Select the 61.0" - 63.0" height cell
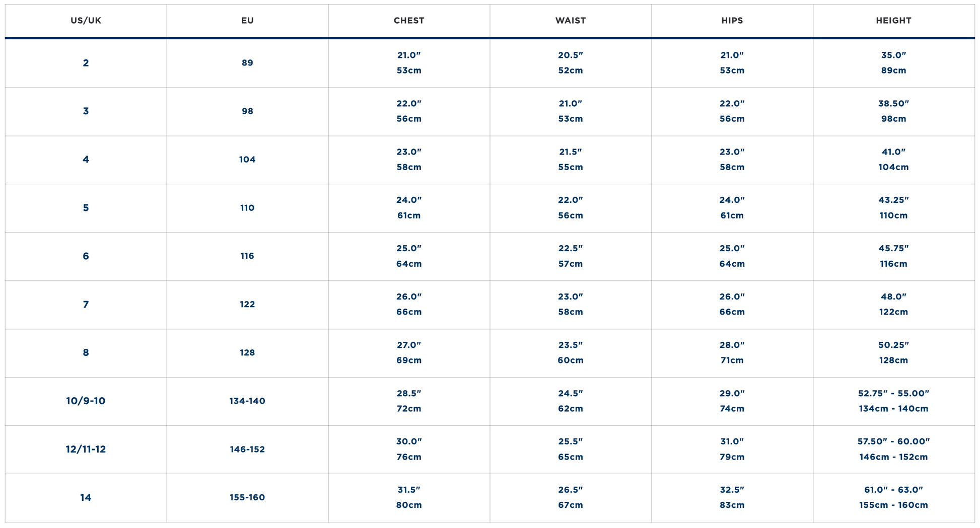The width and height of the screenshot is (980, 528). coord(894,498)
